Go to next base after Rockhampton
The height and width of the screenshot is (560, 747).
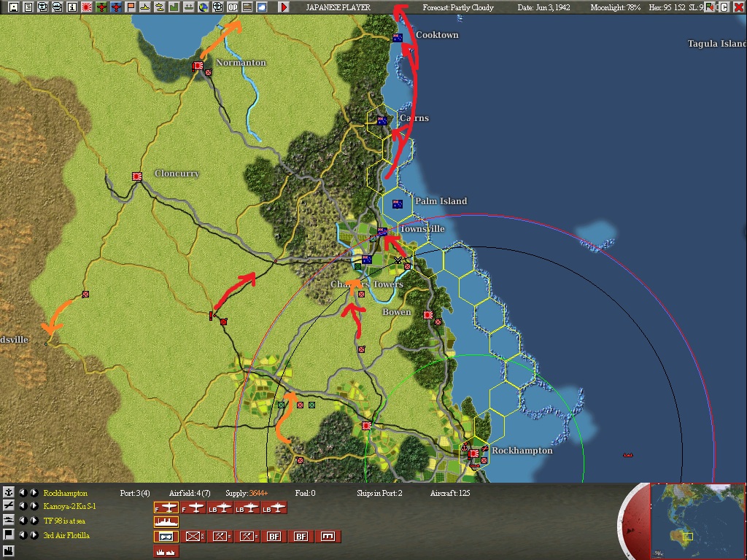coord(34,493)
